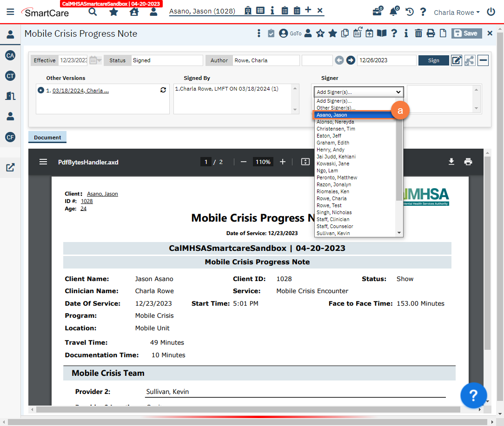Edit the zoom percentage field showing 110%

(263, 161)
